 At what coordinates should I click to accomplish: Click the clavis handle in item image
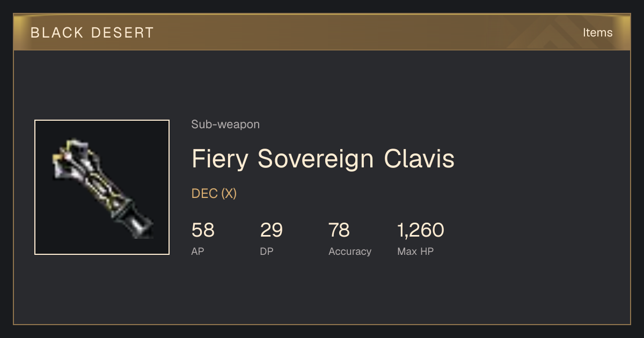[x=134, y=221]
